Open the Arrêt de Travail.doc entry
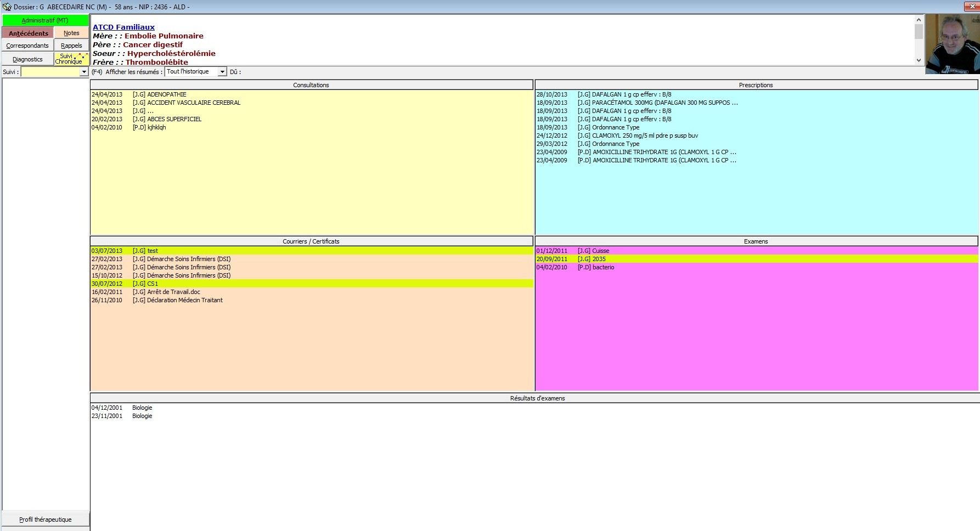980x531 pixels. [x=173, y=292]
